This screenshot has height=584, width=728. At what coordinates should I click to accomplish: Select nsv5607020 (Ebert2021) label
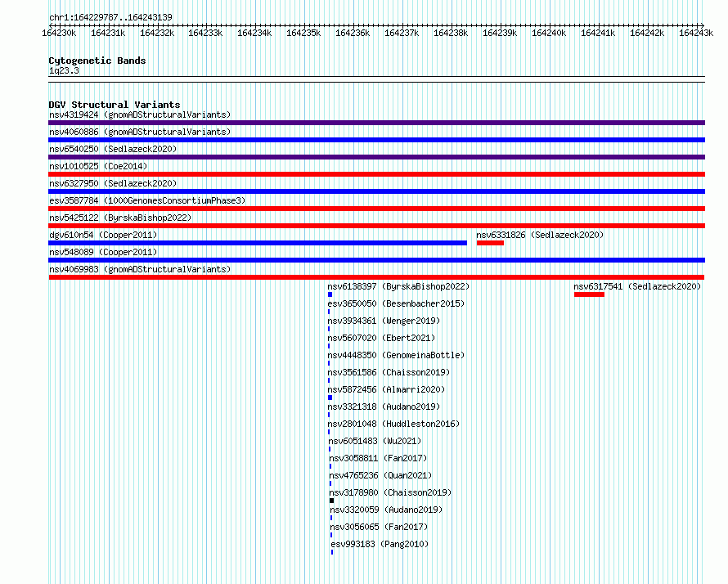381,338
